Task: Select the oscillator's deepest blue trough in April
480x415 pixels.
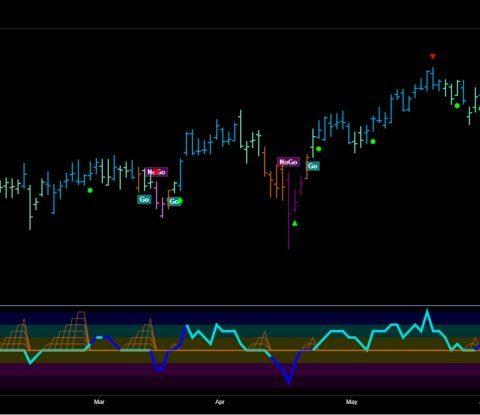Action: point(289,381)
